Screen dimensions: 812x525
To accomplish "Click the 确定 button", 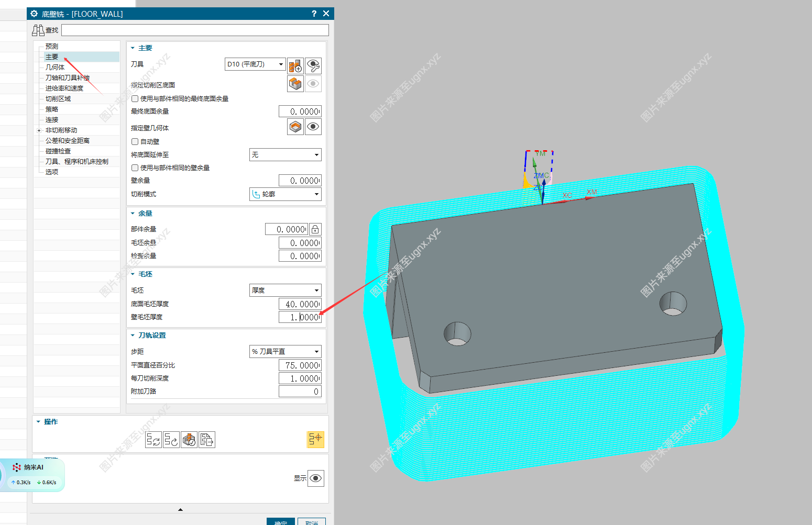I will (281, 521).
